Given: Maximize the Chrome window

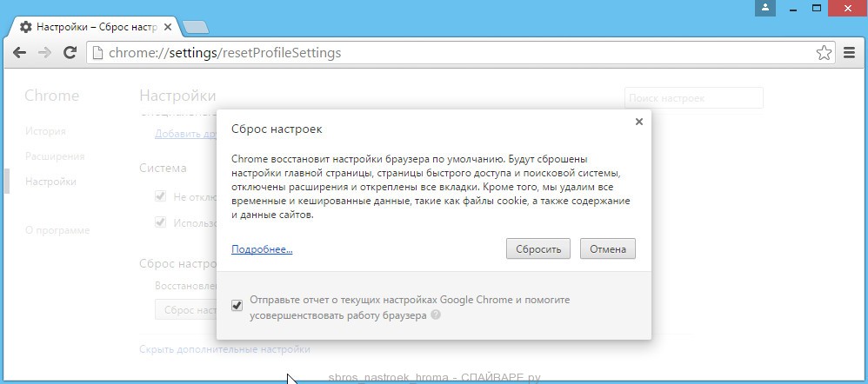Looking at the screenshot, I should (817, 8).
